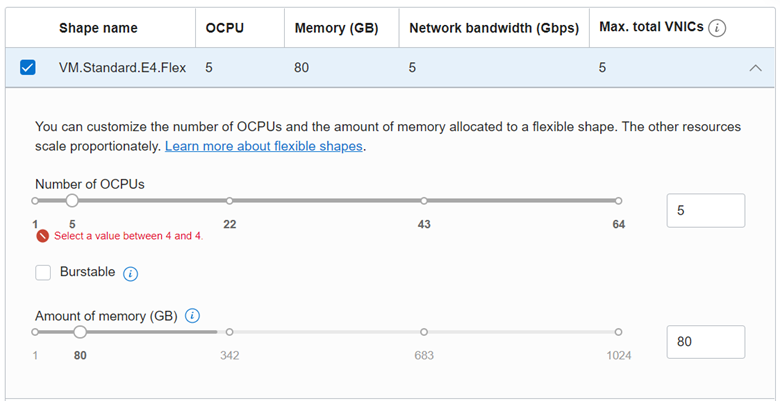The height and width of the screenshot is (401, 780).
Task: Click the Number of OCPUs slider handle
Action: pyautogui.click(x=72, y=201)
